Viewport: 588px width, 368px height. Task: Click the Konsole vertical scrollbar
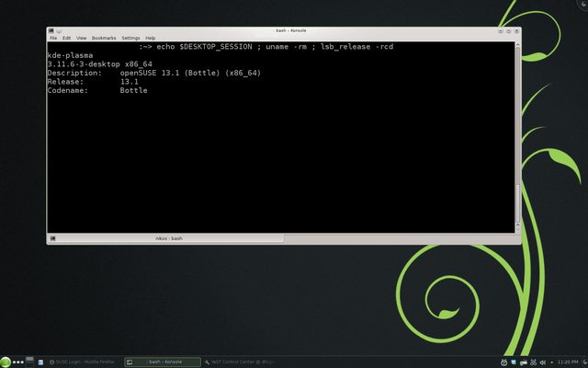[x=517, y=138]
